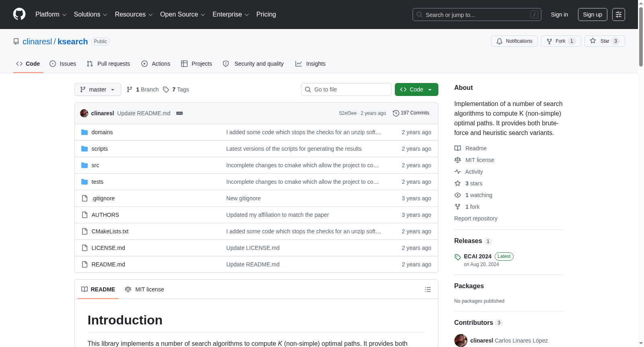Click the MIT license scale icon in About
This screenshot has height=347, width=644.
(x=458, y=160)
